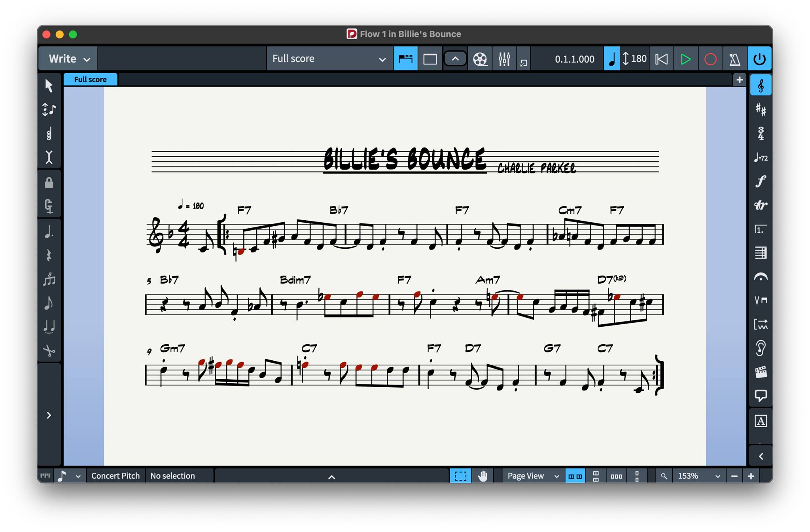This screenshot has width=810, height=532.
Task: Open the Key Signatures panel
Action: [761, 110]
